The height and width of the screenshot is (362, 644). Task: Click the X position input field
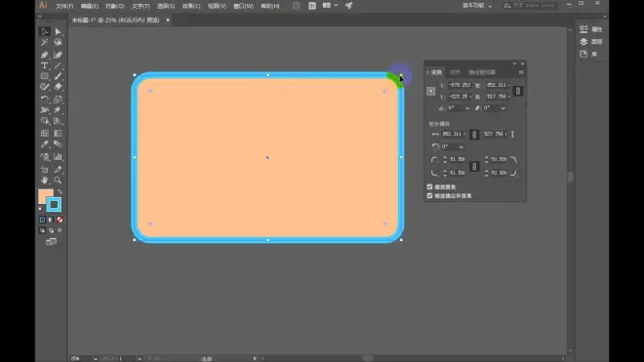460,85
